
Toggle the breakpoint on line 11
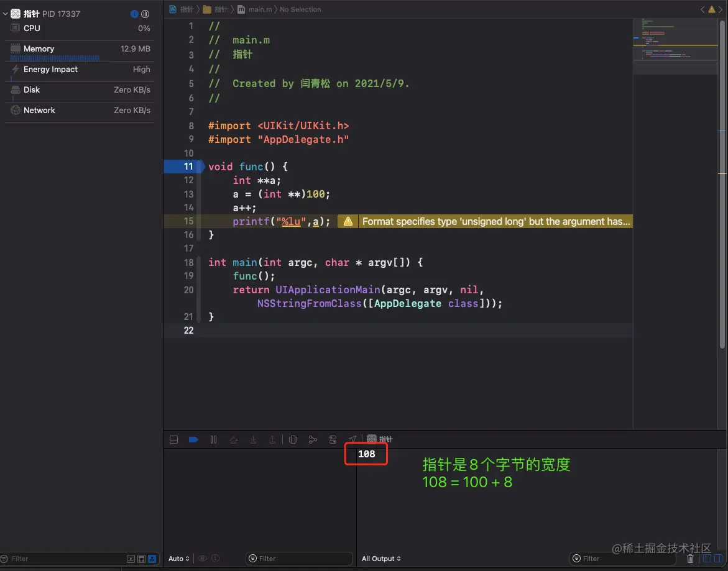coord(184,167)
